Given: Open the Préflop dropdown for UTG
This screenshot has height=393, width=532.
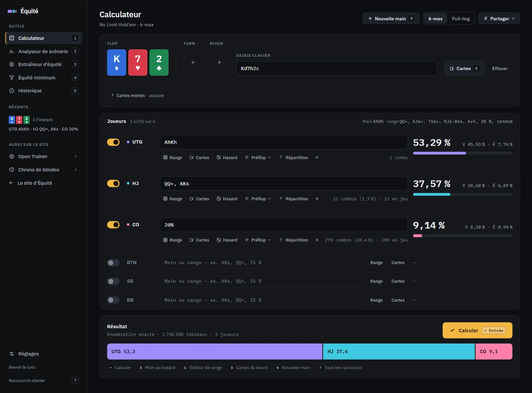Looking at the screenshot, I should click(258, 158).
